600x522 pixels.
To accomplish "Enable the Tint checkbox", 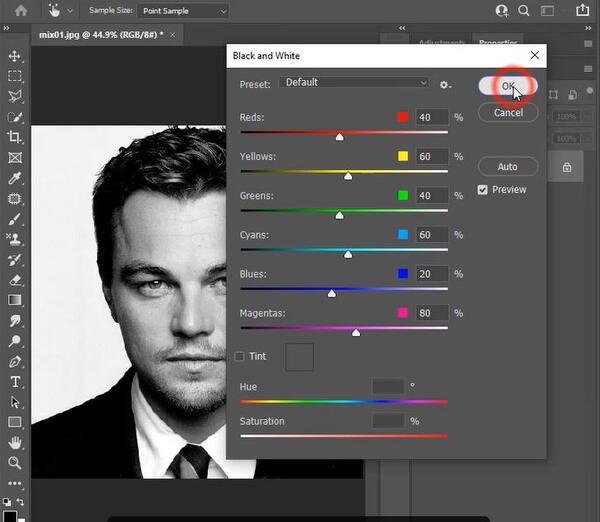I will pos(240,356).
